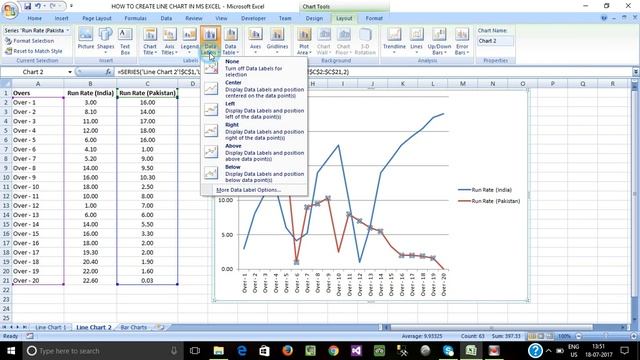Launch Firefox from taskbar

(287, 351)
